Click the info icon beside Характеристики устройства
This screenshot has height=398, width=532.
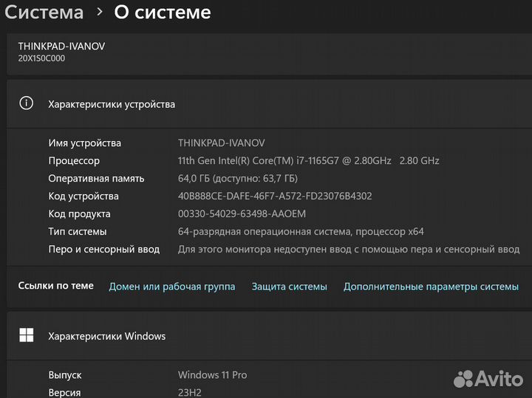click(x=26, y=103)
